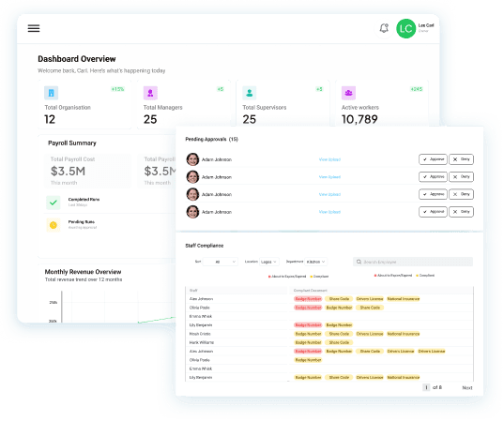Open View Upload in third approval row
The width and height of the screenshot is (504, 421).
pos(329,195)
